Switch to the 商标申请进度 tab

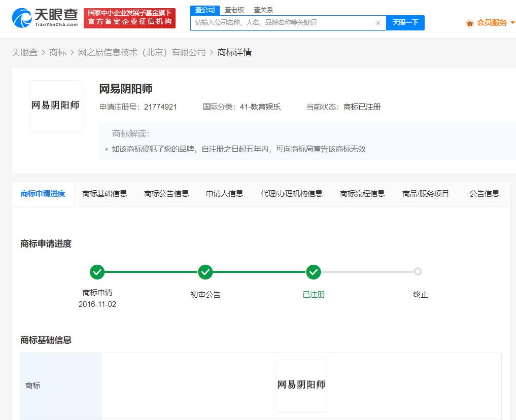(x=43, y=194)
